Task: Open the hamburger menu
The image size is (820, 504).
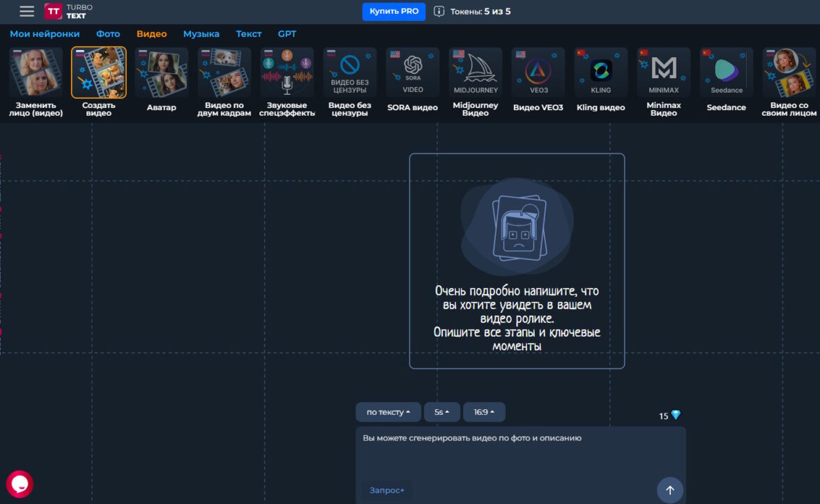Action: click(26, 11)
